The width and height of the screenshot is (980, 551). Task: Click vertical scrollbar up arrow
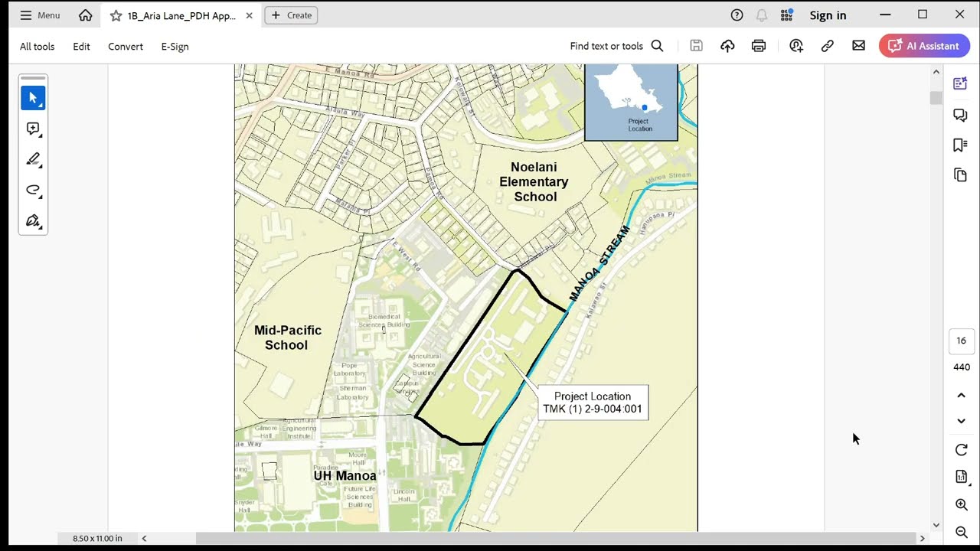[x=936, y=72]
